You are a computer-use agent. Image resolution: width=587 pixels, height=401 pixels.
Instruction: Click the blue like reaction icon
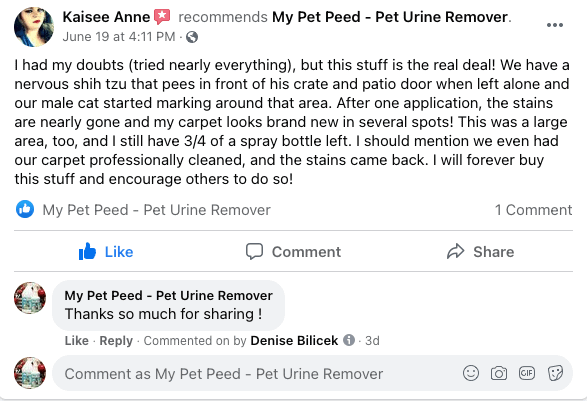click(25, 209)
